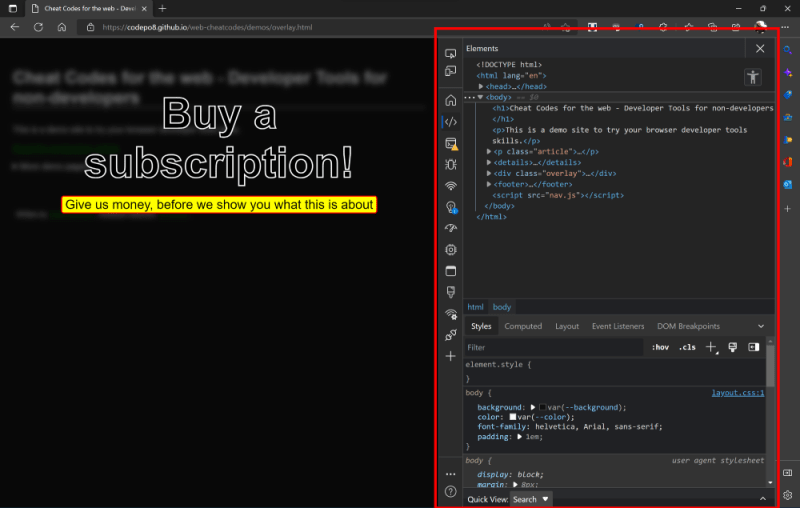
Task: Open Customize DevTools three-dot menu
Action: (x=451, y=474)
